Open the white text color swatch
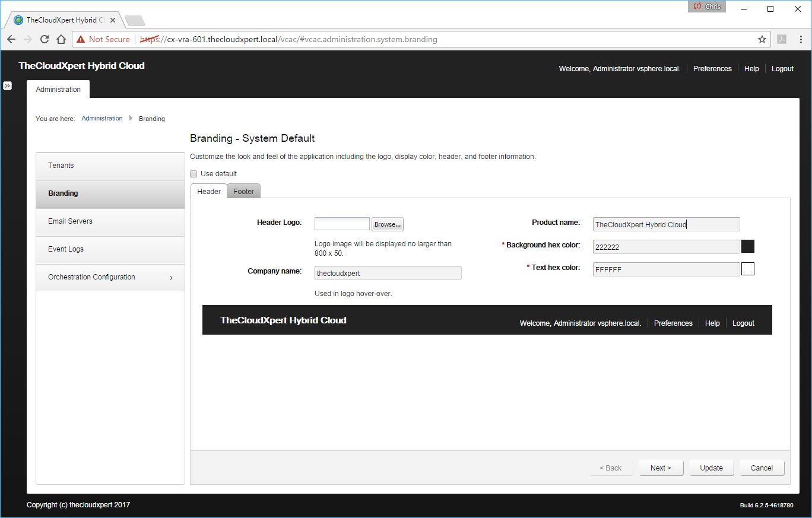This screenshot has width=812, height=518. point(748,269)
